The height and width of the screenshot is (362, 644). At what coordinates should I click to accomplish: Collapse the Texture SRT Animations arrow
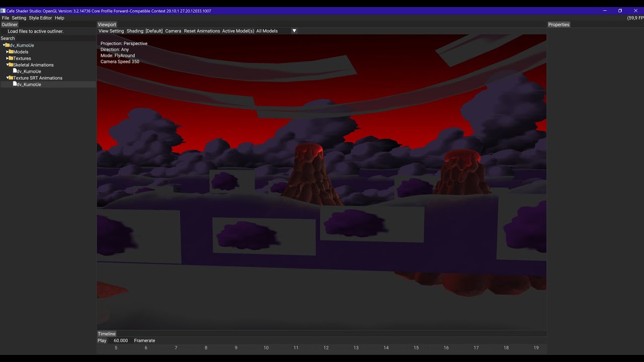coord(8,78)
